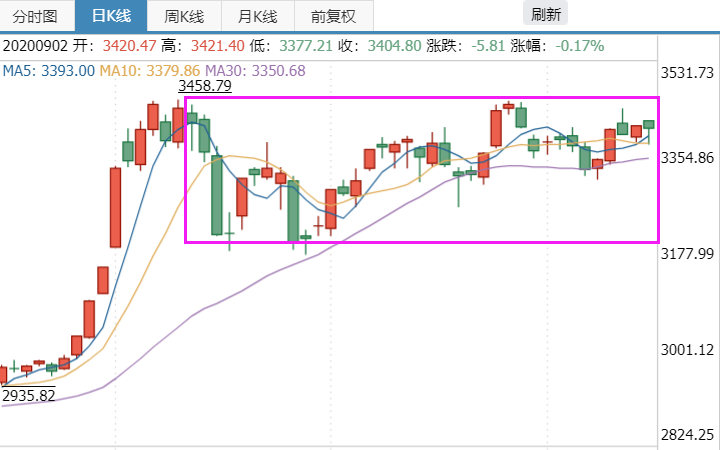Click the 刷新 refresh button
This screenshot has width=721, height=450.
pos(545,14)
